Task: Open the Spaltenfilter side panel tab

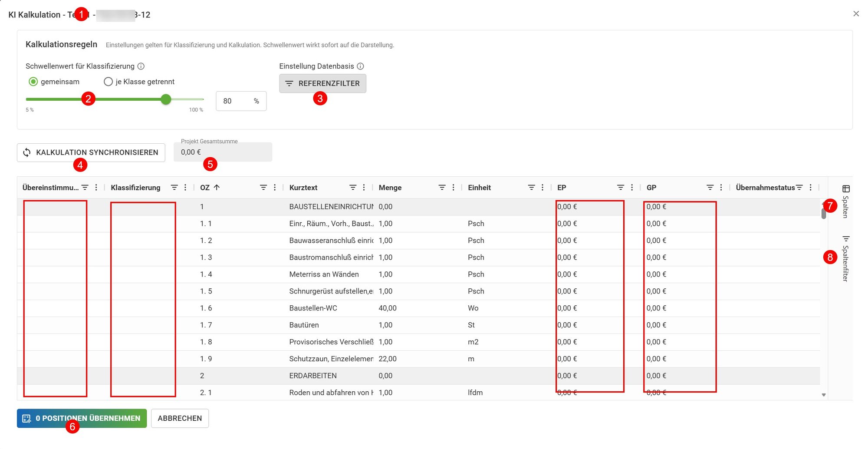Action: pyautogui.click(x=845, y=259)
